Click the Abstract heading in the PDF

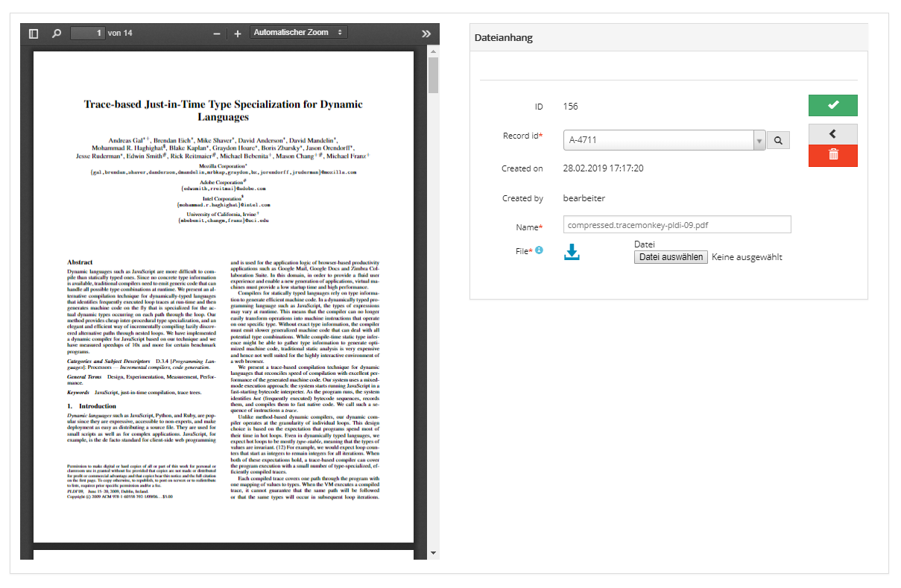[x=80, y=262]
